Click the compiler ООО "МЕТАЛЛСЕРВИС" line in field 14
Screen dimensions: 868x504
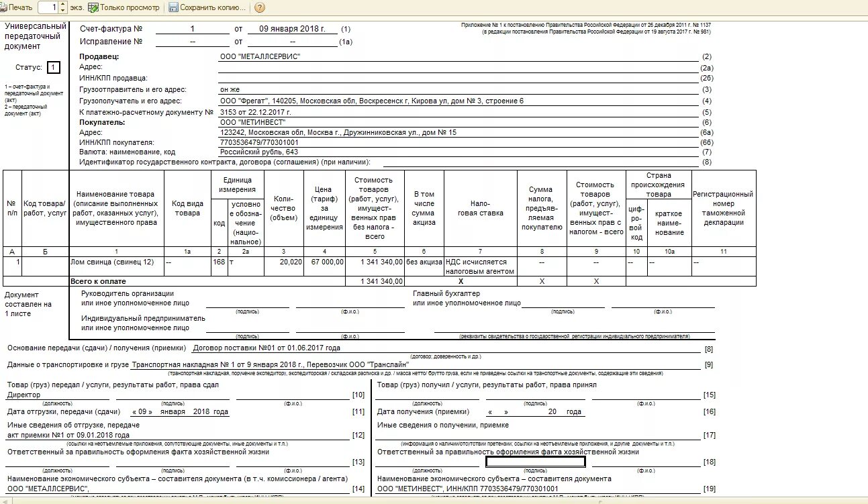(x=48, y=489)
